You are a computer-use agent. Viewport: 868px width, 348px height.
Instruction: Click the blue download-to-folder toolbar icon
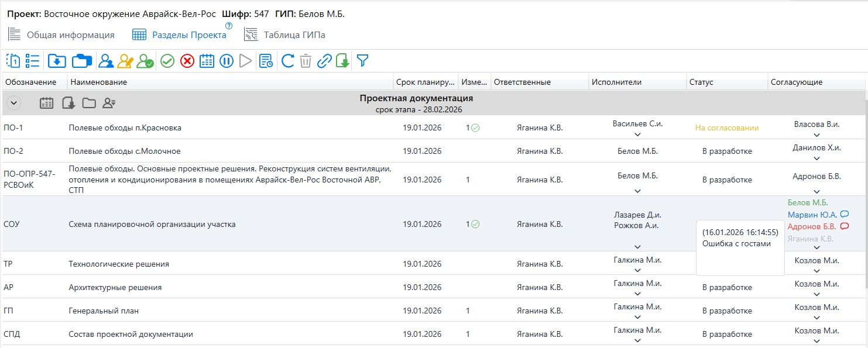(x=57, y=61)
